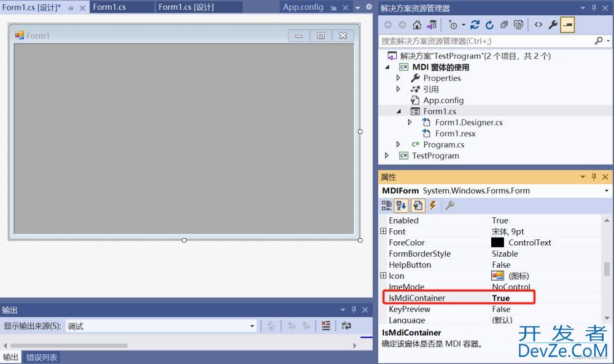Show Events with the lightning bolt icon
614x364 pixels.
[433, 206]
